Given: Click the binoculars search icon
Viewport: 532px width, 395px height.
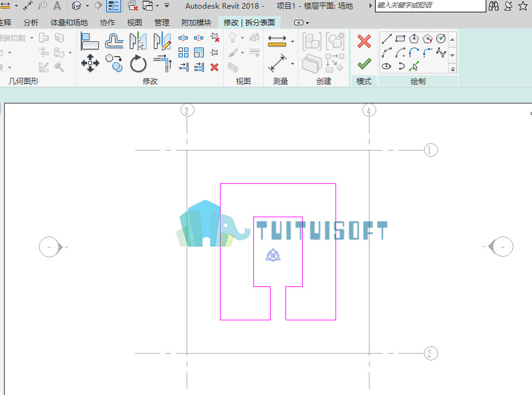Looking at the screenshot, I should pos(494,6).
